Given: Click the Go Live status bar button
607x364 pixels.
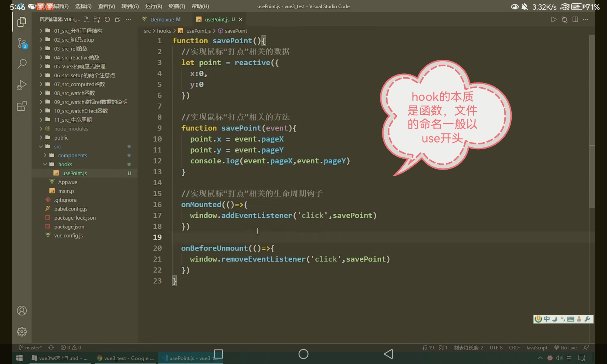Looking at the screenshot, I should 565,348.
